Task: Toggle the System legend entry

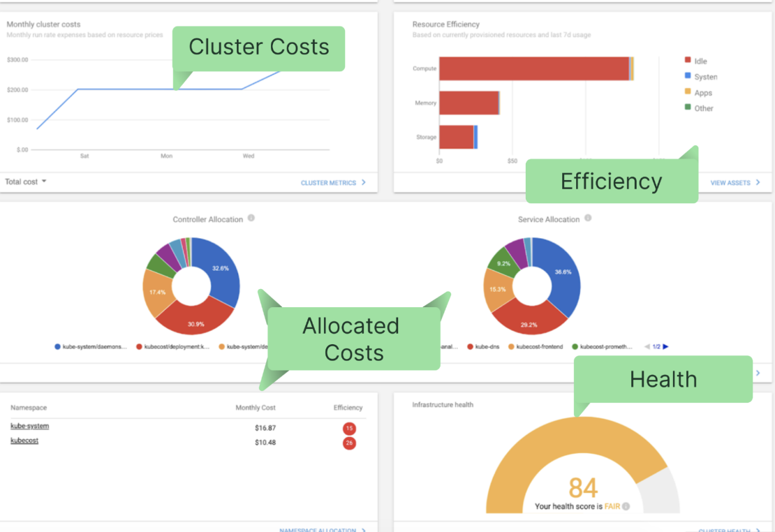Action: [x=700, y=77]
